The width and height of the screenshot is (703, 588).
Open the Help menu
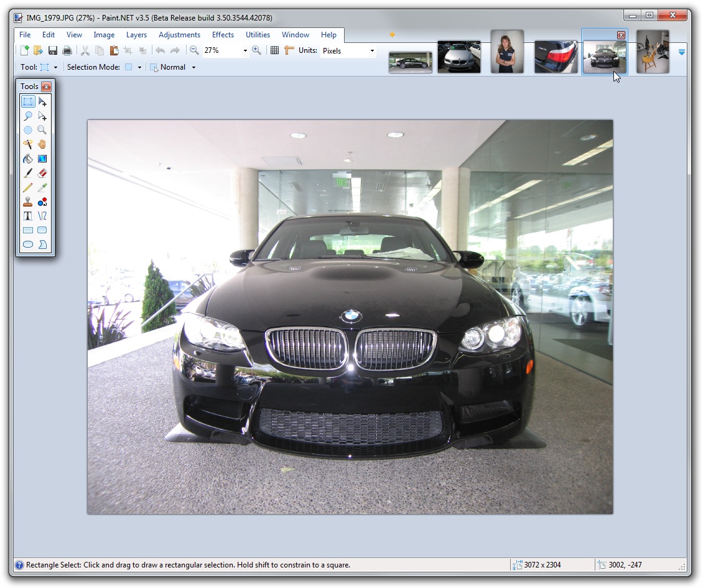tap(328, 35)
